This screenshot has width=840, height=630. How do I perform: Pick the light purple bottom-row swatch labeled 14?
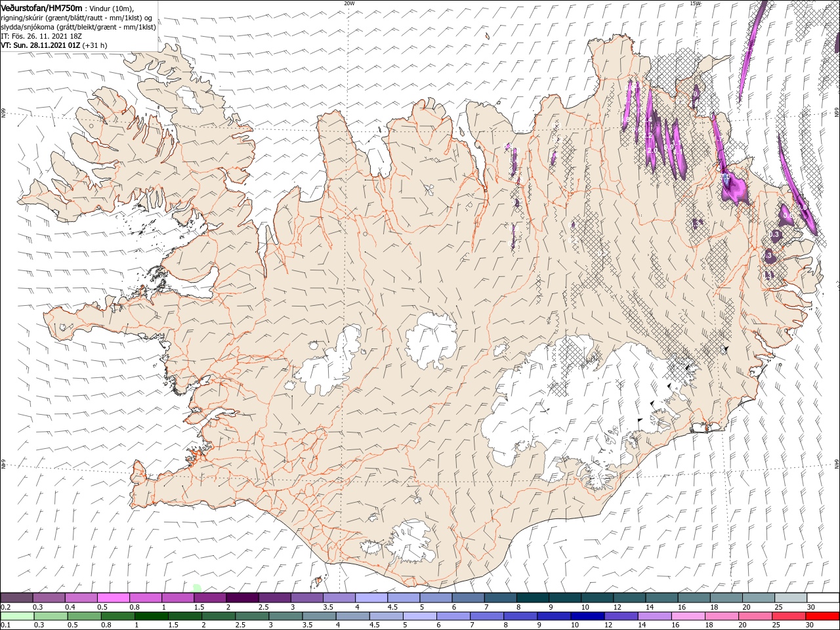click(654, 616)
